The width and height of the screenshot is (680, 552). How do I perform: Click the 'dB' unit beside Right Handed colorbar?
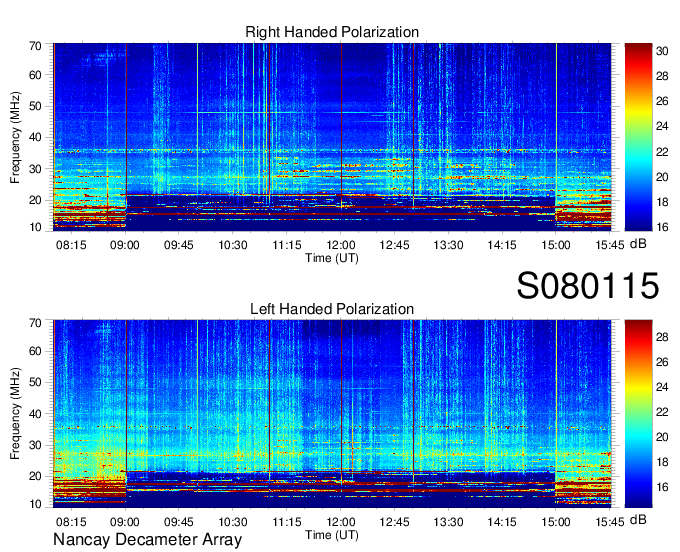tap(638, 244)
